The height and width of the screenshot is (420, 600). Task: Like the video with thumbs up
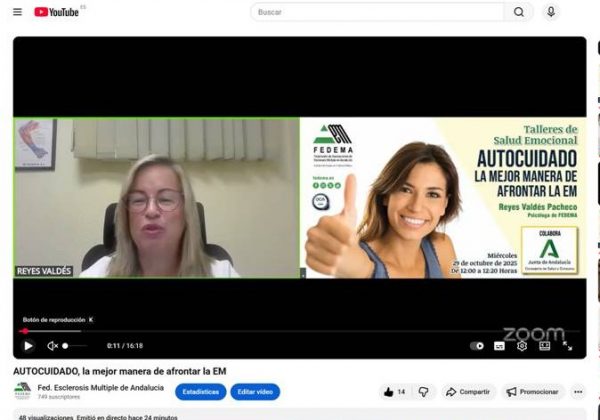pyautogui.click(x=395, y=392)
